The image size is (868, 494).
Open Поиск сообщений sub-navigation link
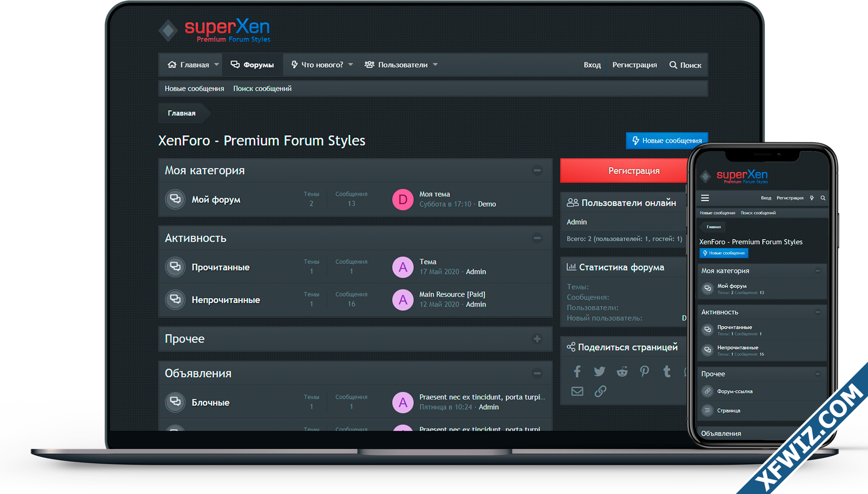click(262, 88)
